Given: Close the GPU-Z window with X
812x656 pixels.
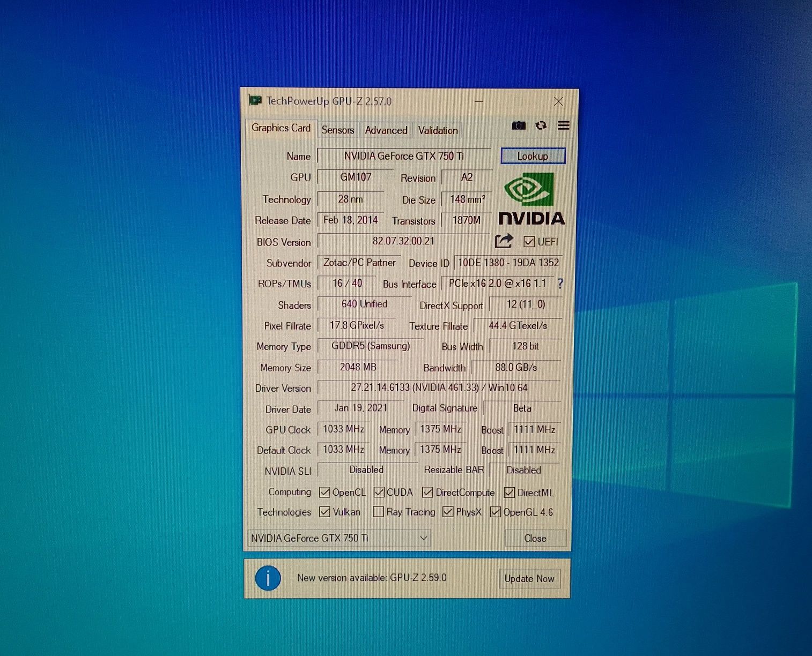Looking at the screenshot, I should coord(558,101).
